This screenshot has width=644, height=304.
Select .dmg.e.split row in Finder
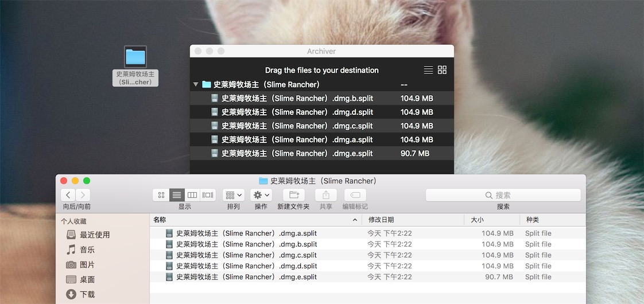coord(367,277)
